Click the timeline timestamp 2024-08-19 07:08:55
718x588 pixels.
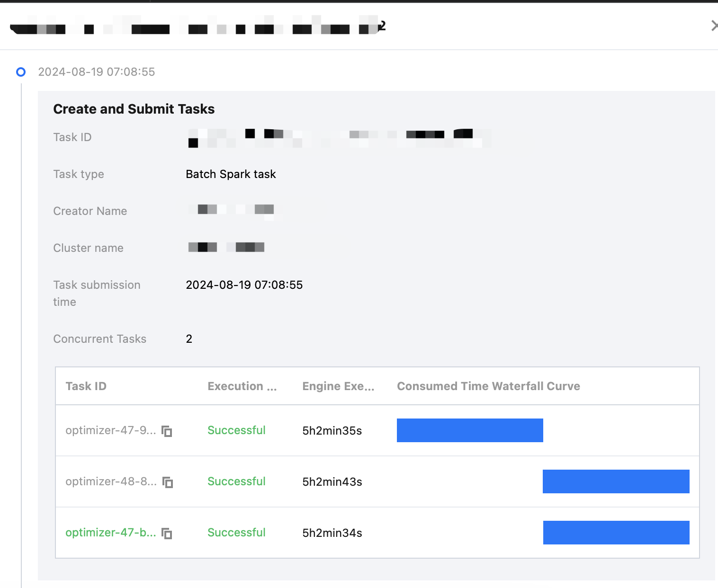pos(97,72)
